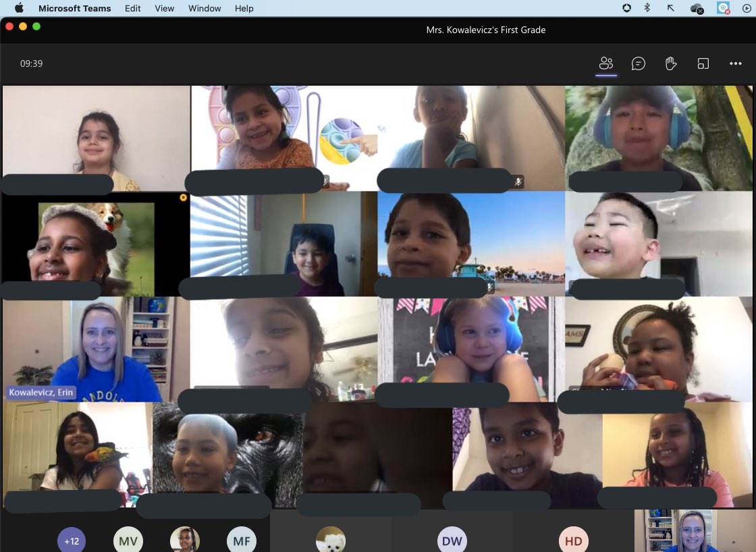Click the HD participant avatar
756x552 pixels.
click(573, 541)
